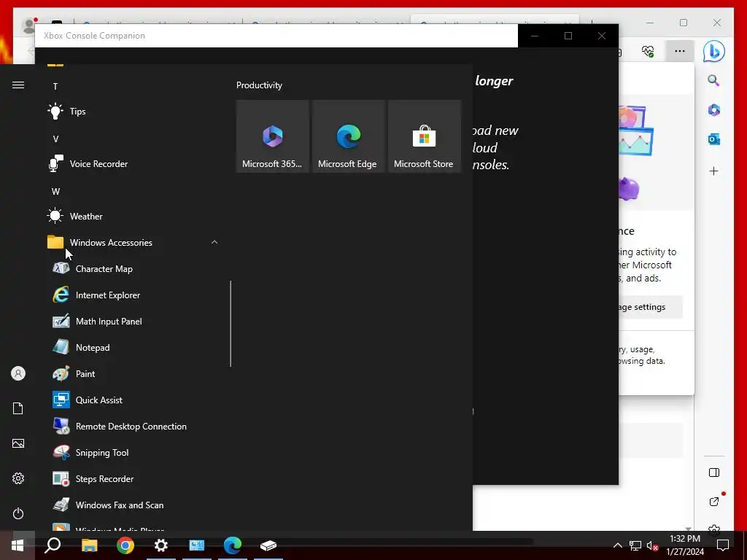Jump to letter W section header

click(x=55, y=192)
